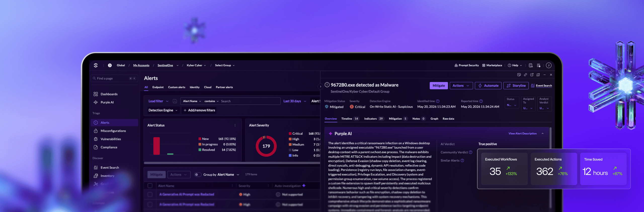The width and height of the screenshot is (644, 212).
Task: Open the Actions dropdown beside Automate
Action: (x=461, y=86)
